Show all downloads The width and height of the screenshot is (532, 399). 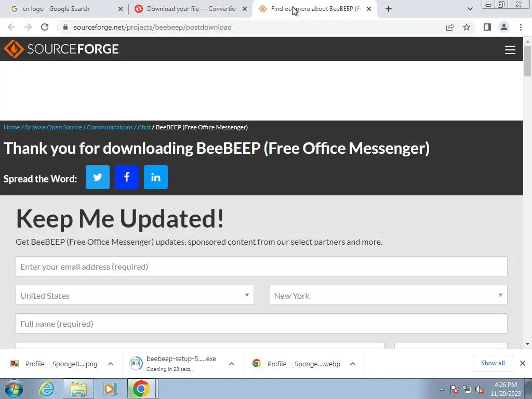pos(493,363)
